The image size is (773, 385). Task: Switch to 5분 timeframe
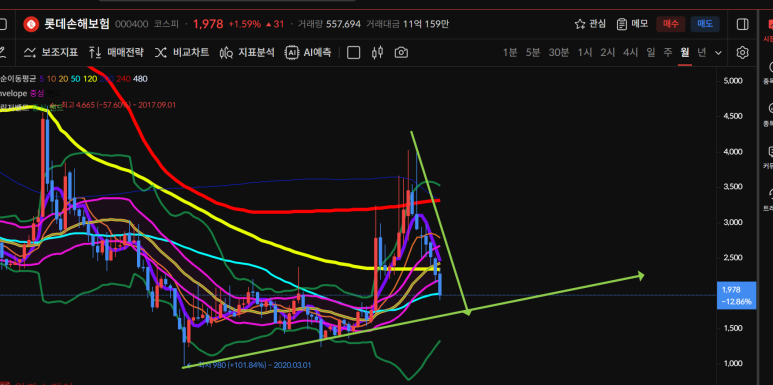533,53
